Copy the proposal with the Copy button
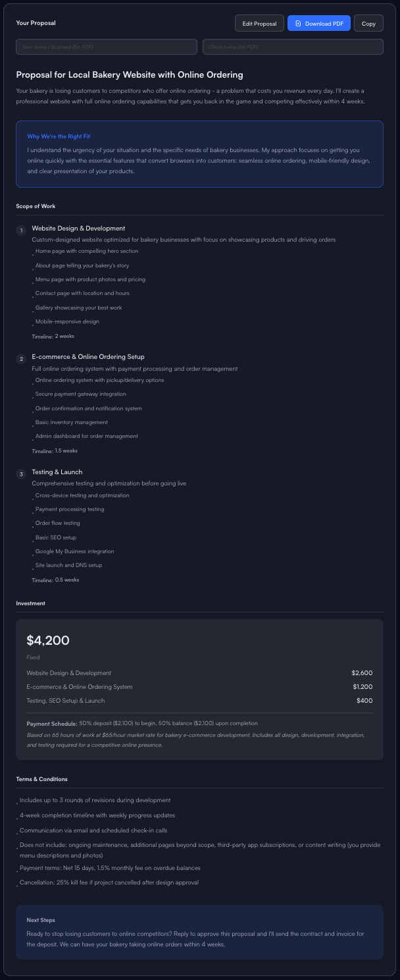The width and height of the screenshot is (400, 980). [368, 24]
